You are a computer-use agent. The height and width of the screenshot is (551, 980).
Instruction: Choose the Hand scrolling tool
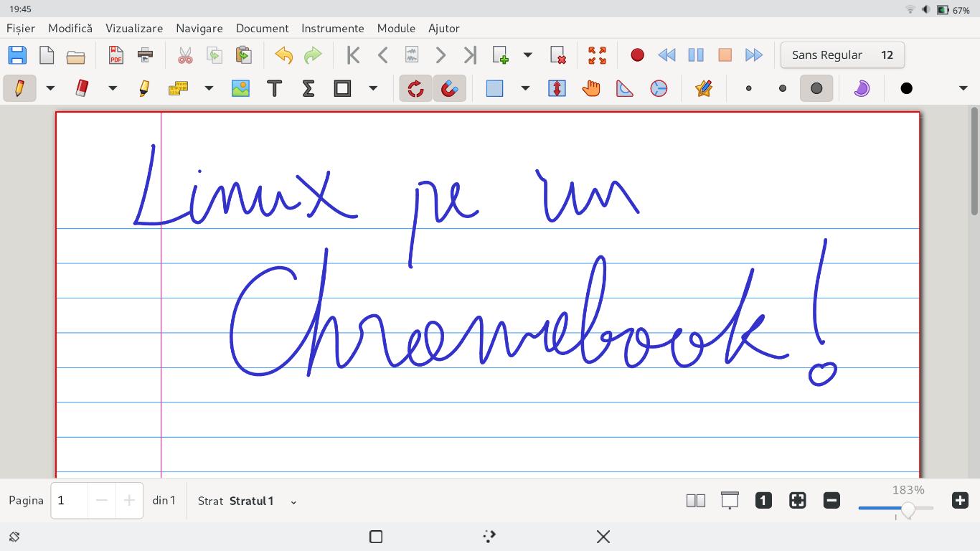click(x=591, y=88)
